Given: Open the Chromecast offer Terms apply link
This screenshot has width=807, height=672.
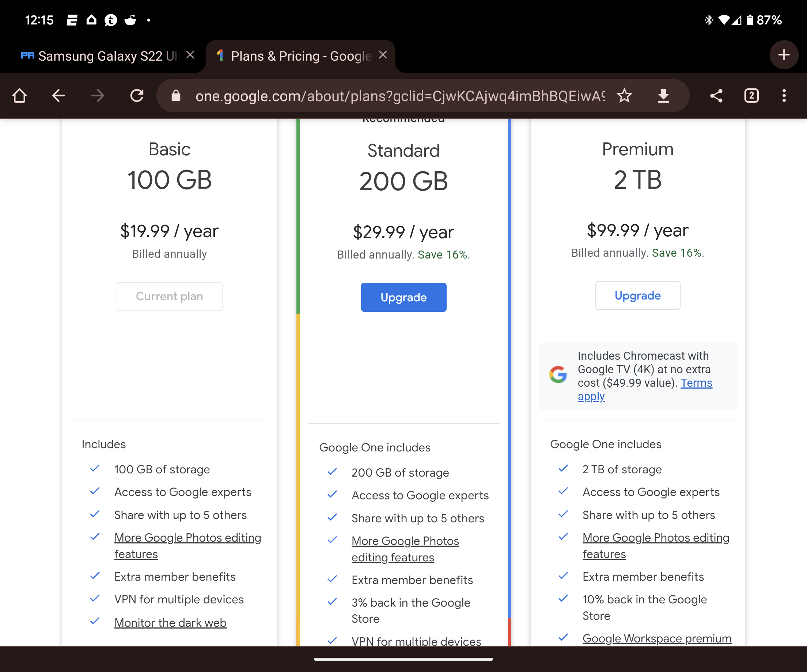Looking at the screenshot, I should [696, 383].
